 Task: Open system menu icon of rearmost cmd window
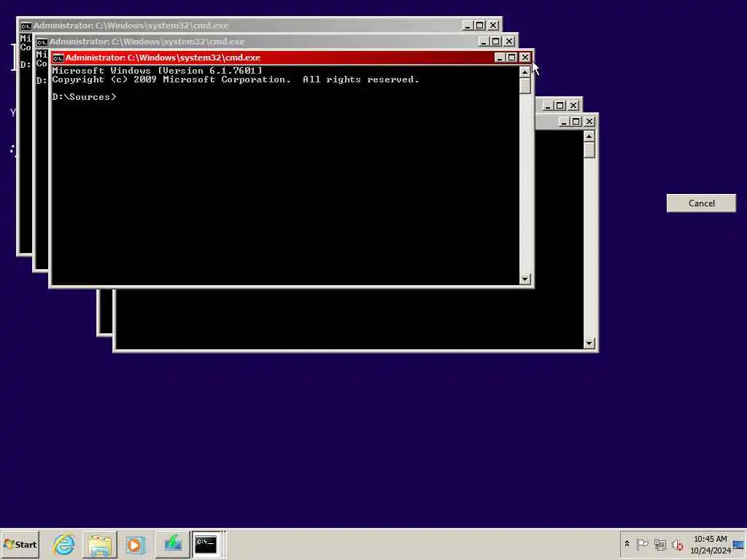point(26,26)
